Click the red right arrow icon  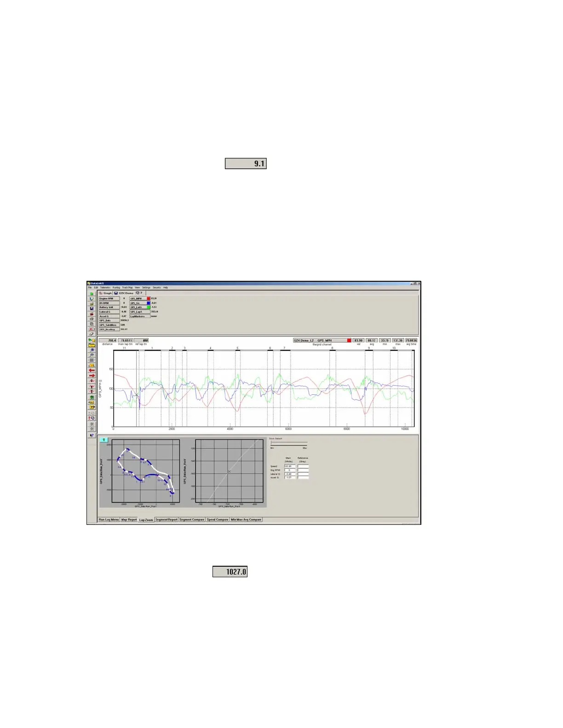pyautogui.click(x=92, y=375)
